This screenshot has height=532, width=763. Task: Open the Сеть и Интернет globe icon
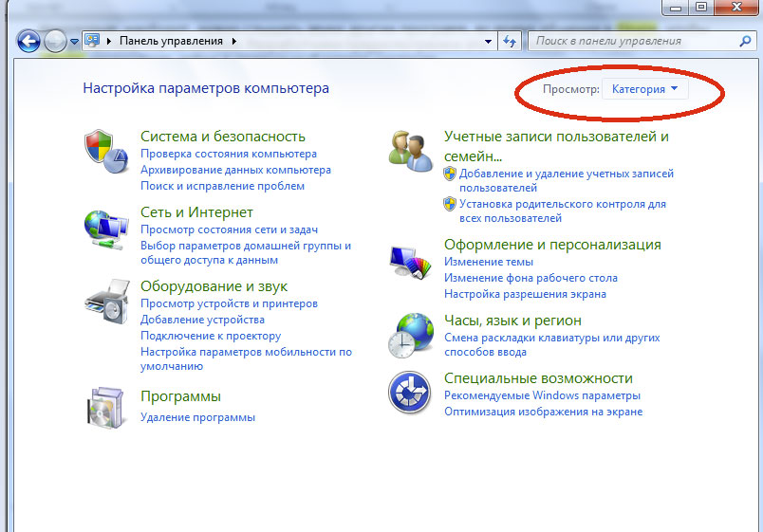[105, 227]
